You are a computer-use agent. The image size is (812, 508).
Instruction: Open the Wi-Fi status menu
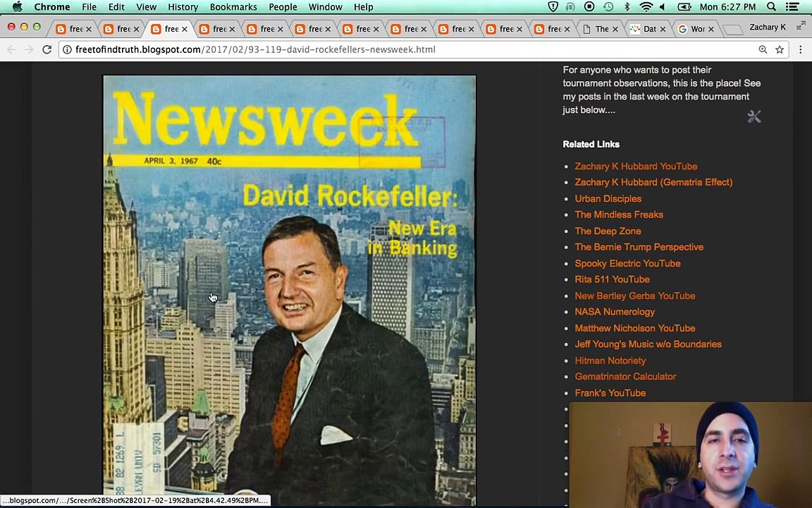[x=646, y=7]
